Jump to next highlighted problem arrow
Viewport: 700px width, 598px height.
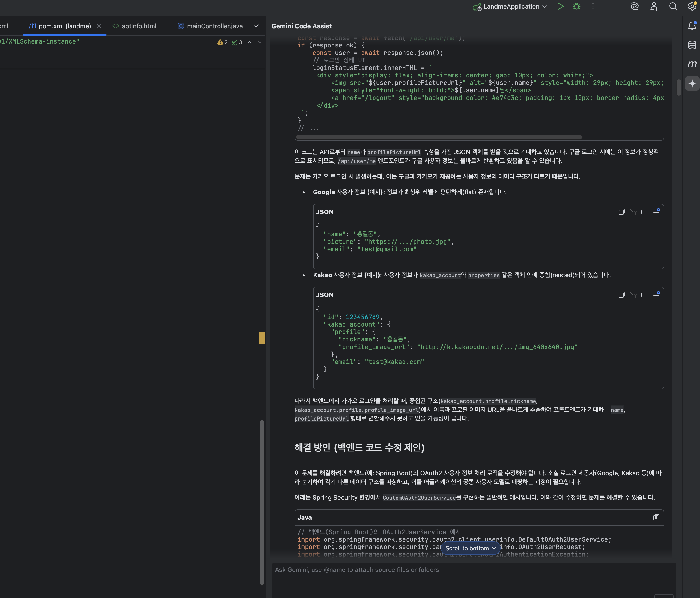(260, 42)
